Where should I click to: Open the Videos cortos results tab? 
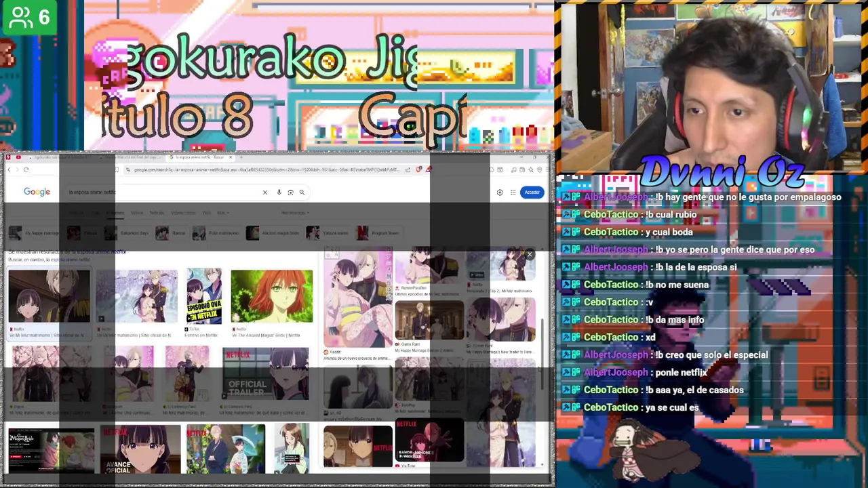coord(183,213)
